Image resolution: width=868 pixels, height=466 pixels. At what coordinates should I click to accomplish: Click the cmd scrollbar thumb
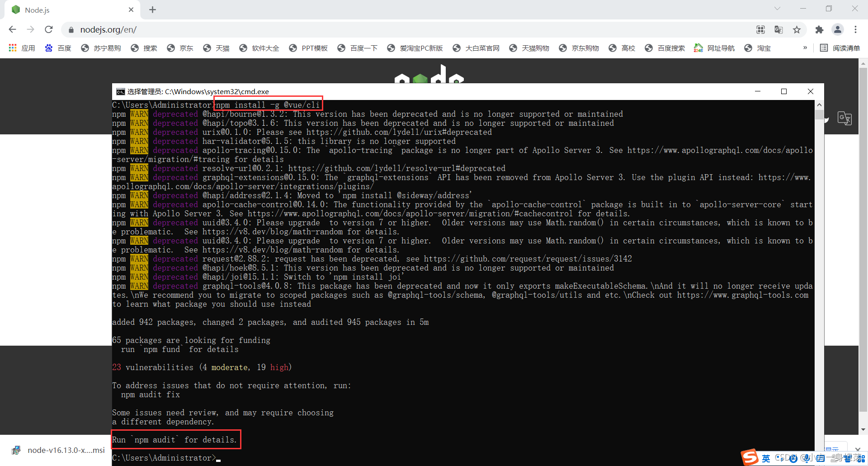pyautogui.click(x=819, y=114)
